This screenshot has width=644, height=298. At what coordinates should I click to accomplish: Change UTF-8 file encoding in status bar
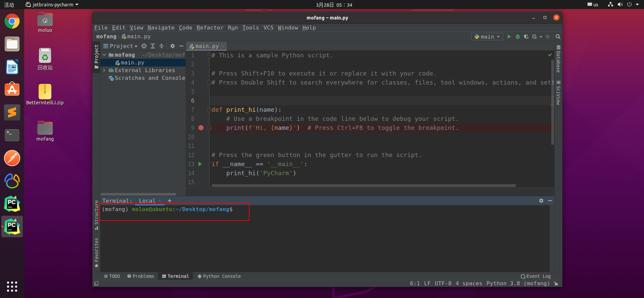(x=443, y=284)
